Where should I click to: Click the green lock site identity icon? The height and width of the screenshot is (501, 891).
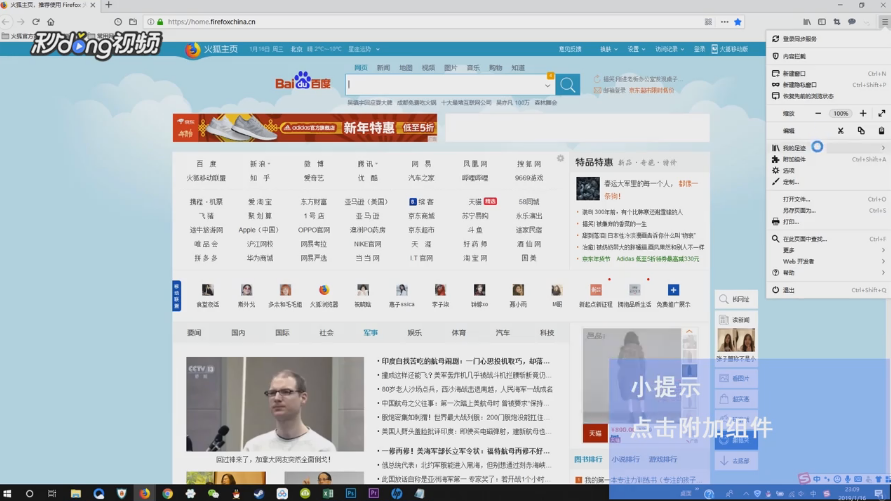click(160, 22)
